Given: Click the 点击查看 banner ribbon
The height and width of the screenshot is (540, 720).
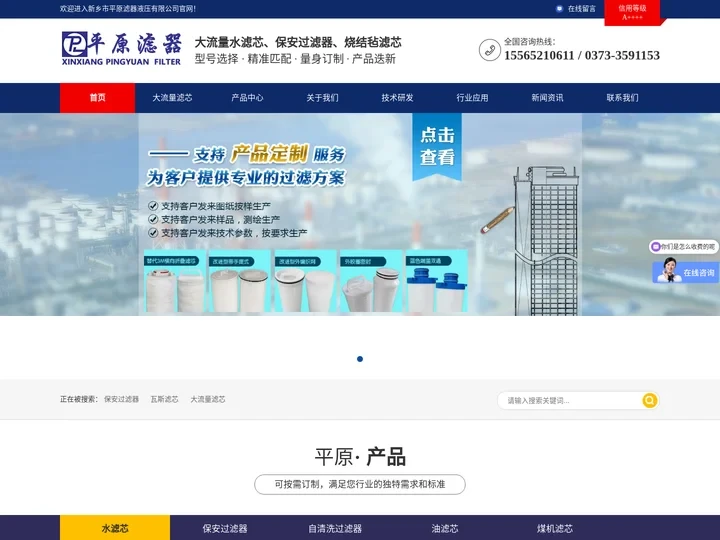Looking at the screenshot, I should (437, 146).
